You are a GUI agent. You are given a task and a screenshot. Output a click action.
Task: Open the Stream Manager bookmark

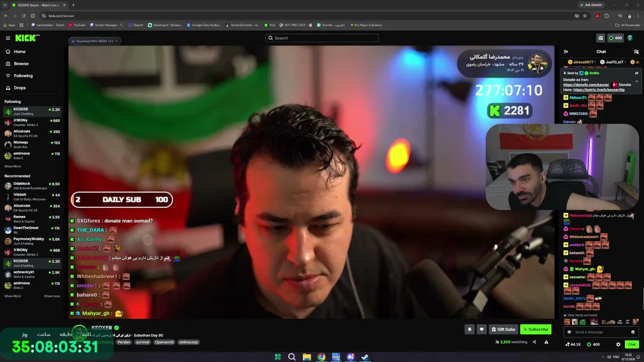click(x=107, y=25)
